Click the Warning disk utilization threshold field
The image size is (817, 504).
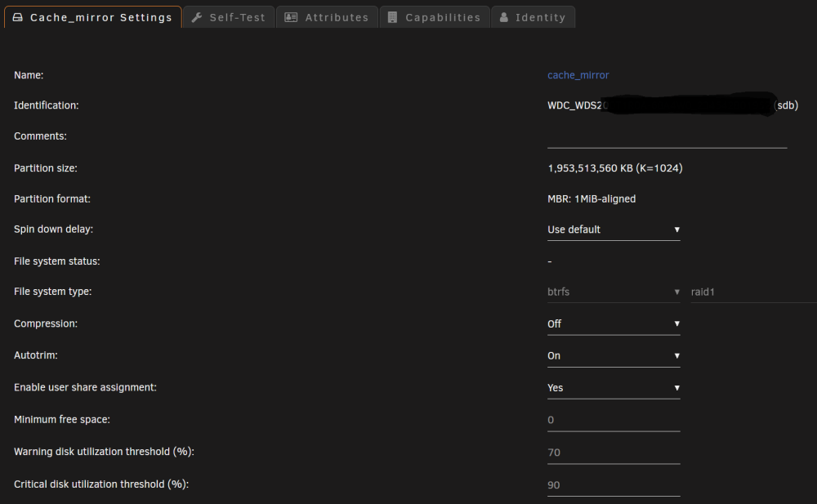[x=614, y=453]
